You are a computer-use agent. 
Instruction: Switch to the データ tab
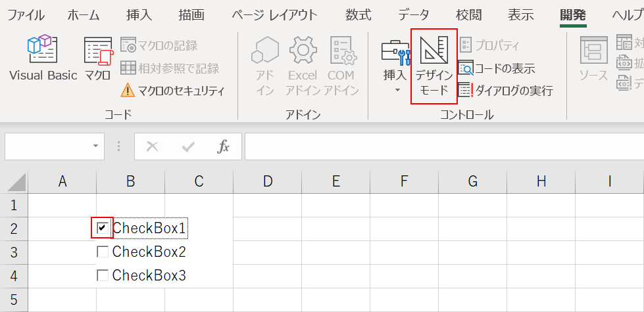click(414, 16)
